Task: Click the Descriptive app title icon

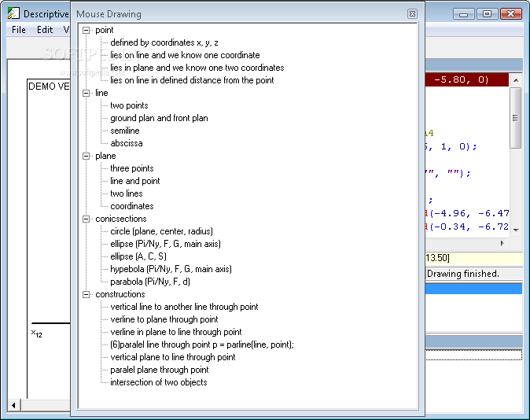Action: pyautogui.click(x=13, y=13)
